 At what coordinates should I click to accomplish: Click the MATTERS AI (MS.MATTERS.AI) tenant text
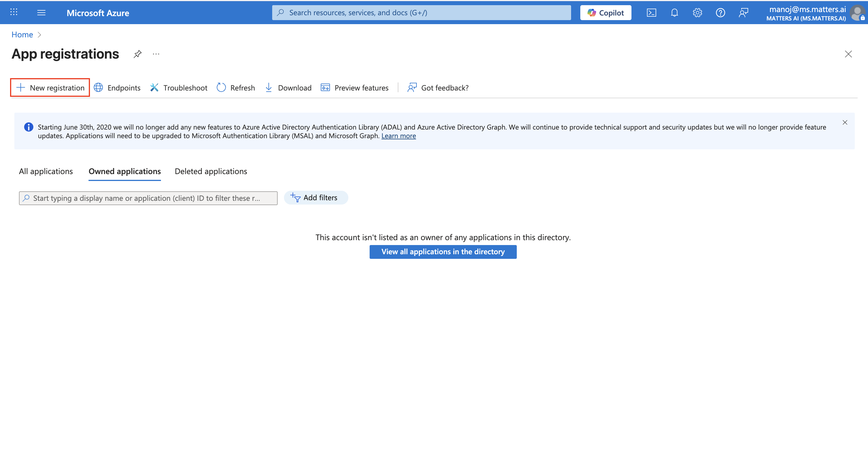(x=806, y=18)
